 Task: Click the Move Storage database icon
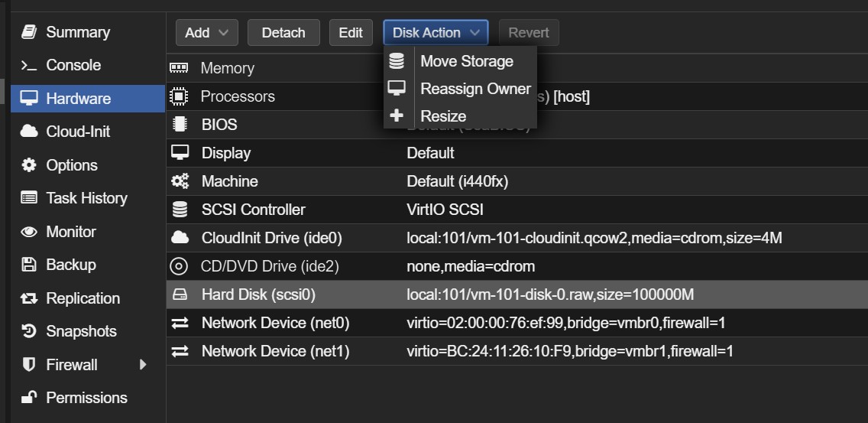point(397,61)
